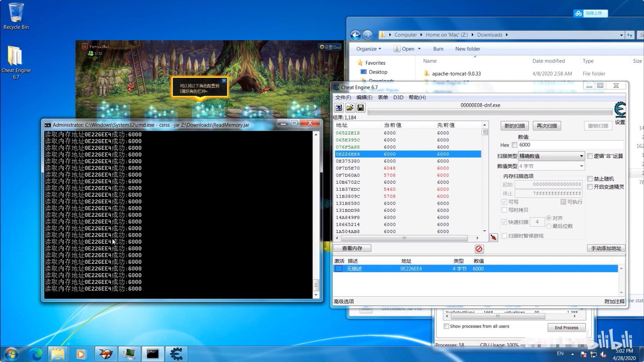644x362 pixels.
Task: Toggle the 扫描时暂停游戏 checkbox
Action: pos(504,236)
